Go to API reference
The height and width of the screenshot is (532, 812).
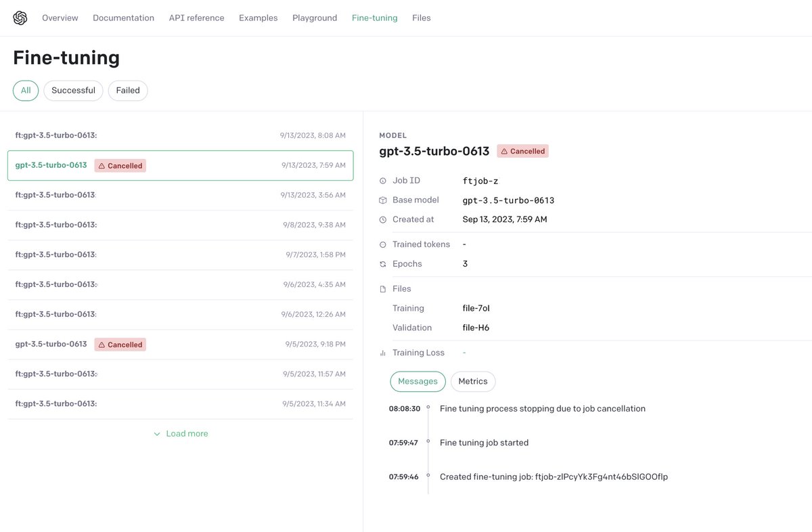click(197, 18)
